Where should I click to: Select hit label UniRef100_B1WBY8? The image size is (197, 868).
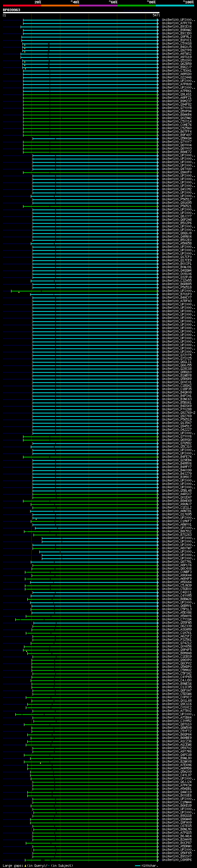[177, 375]
